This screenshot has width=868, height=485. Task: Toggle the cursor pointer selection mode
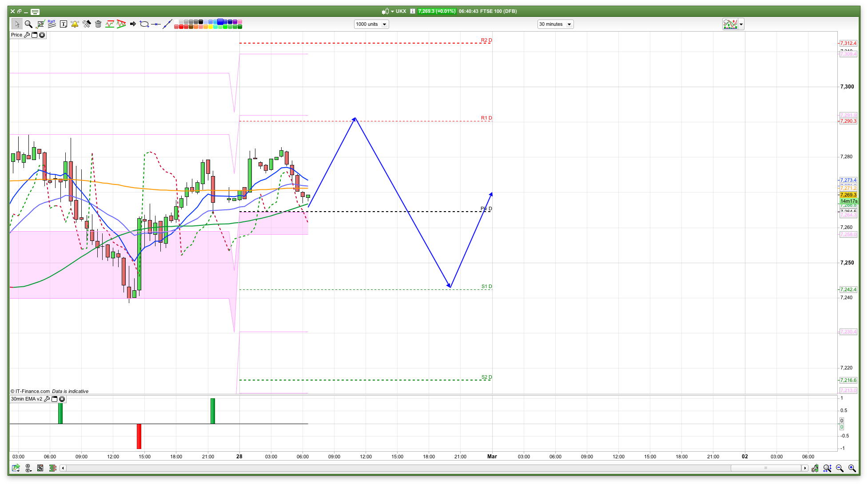(17, 24)
